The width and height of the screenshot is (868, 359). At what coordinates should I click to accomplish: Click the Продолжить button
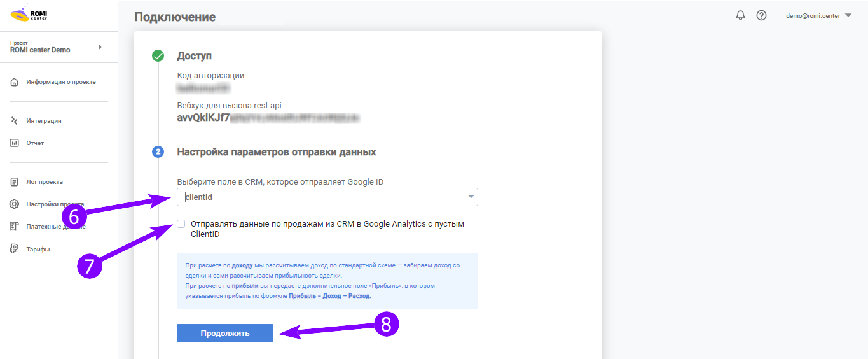pos(225,334)
